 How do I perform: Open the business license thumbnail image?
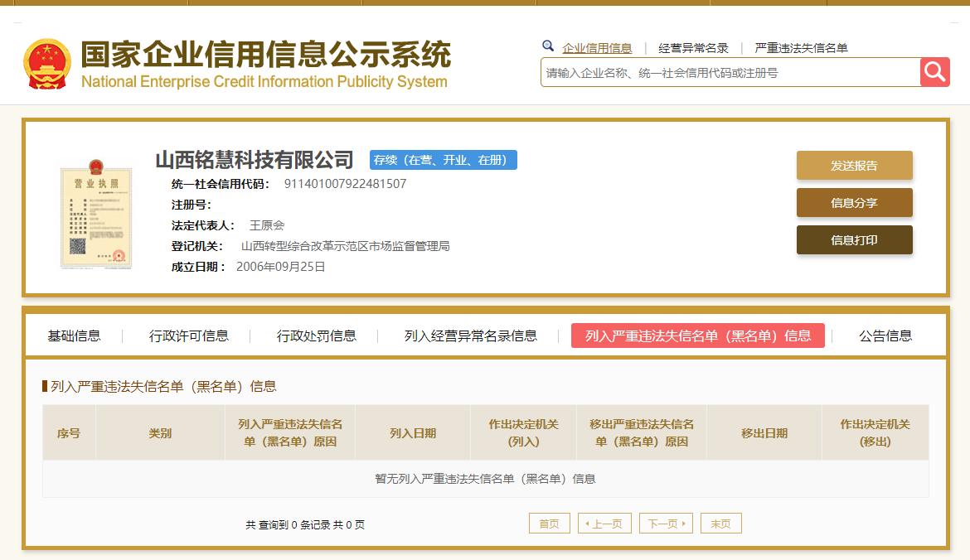(x=96, y=215)
